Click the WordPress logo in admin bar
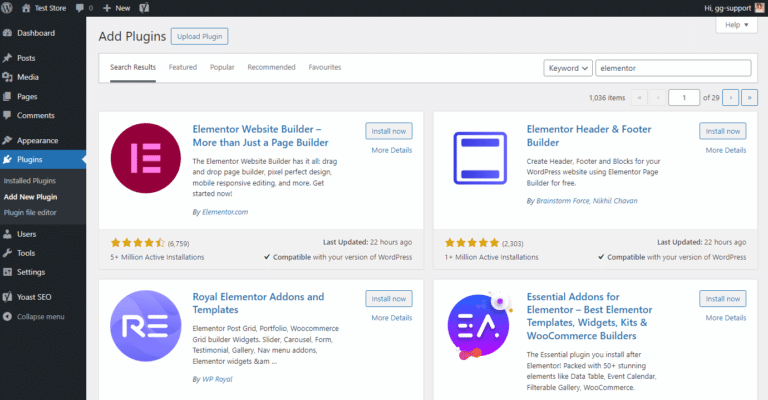Screen dimensions: 768x400 [9, 8]
